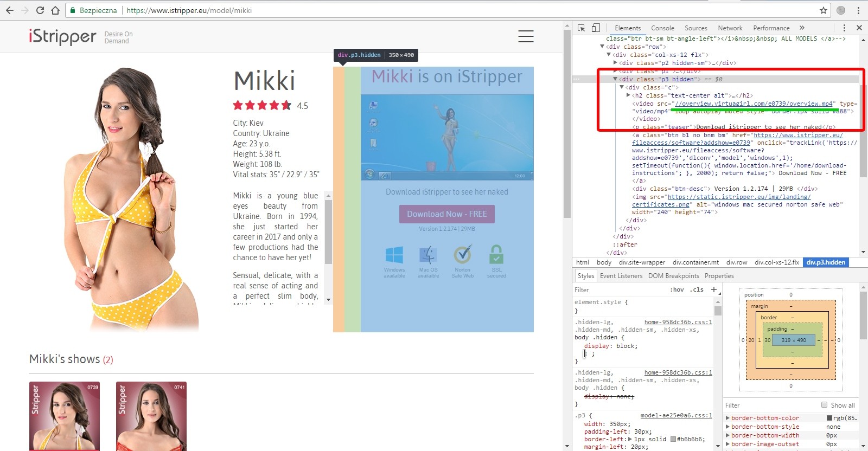The image size is (868, 451).
Task: Collapse the div p3 hidden node
Action: pos(615,79)
